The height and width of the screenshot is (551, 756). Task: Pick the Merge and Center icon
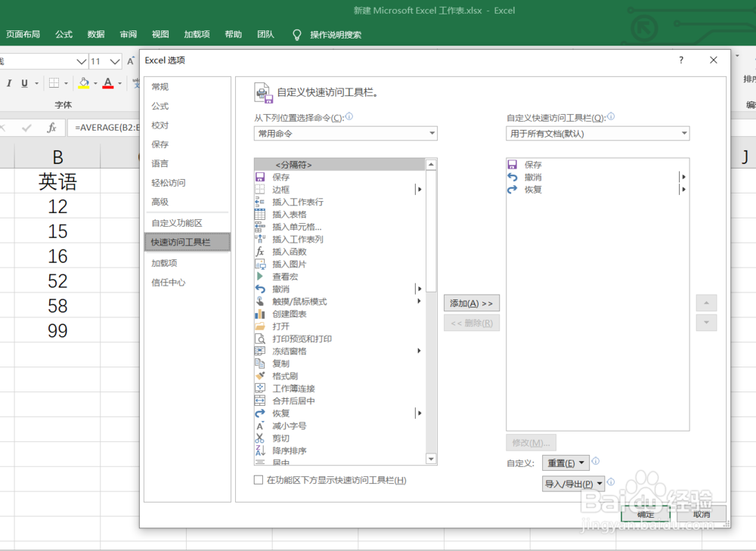pos(260,401)
